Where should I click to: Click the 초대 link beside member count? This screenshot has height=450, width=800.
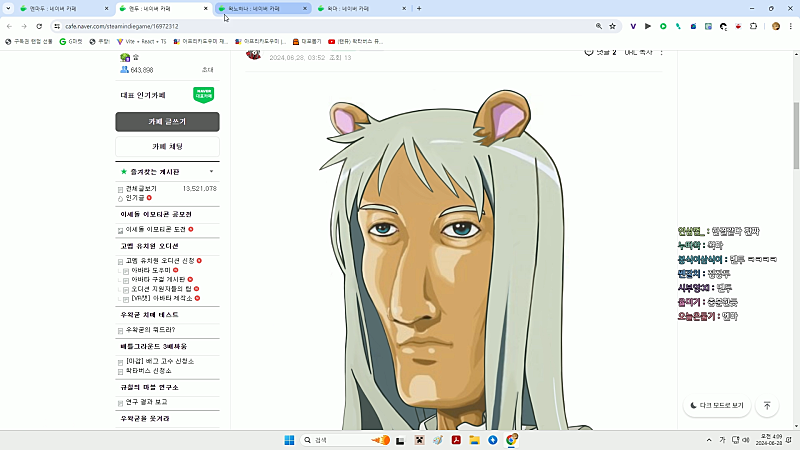207,70
